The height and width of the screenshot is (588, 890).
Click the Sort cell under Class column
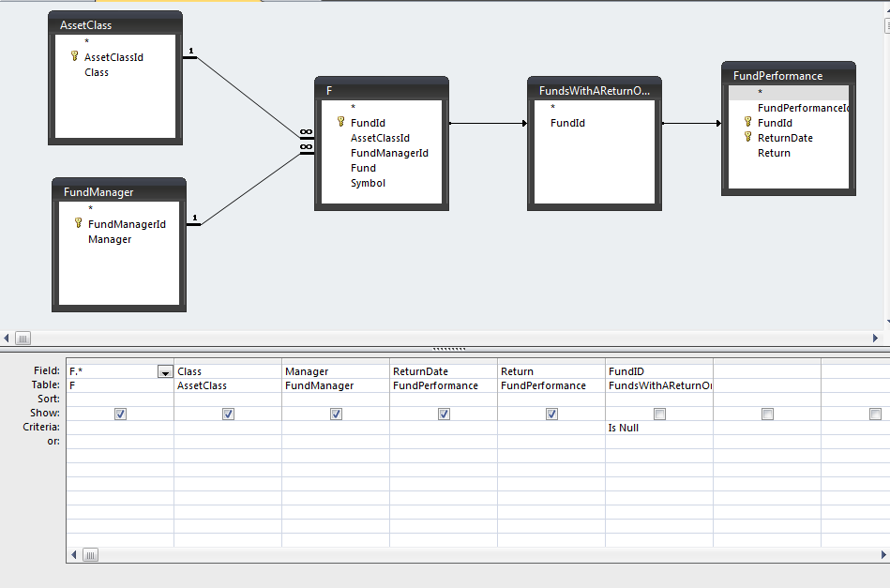228,399
